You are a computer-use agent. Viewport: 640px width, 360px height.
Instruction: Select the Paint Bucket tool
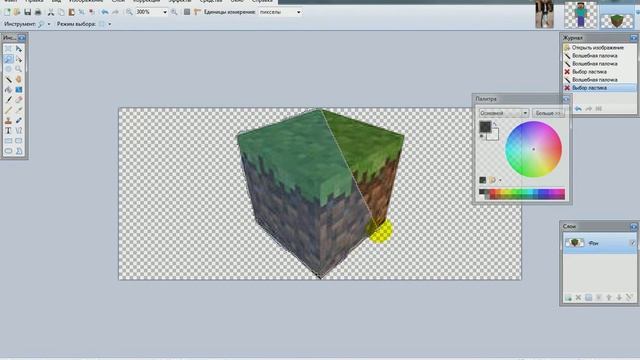8,90
